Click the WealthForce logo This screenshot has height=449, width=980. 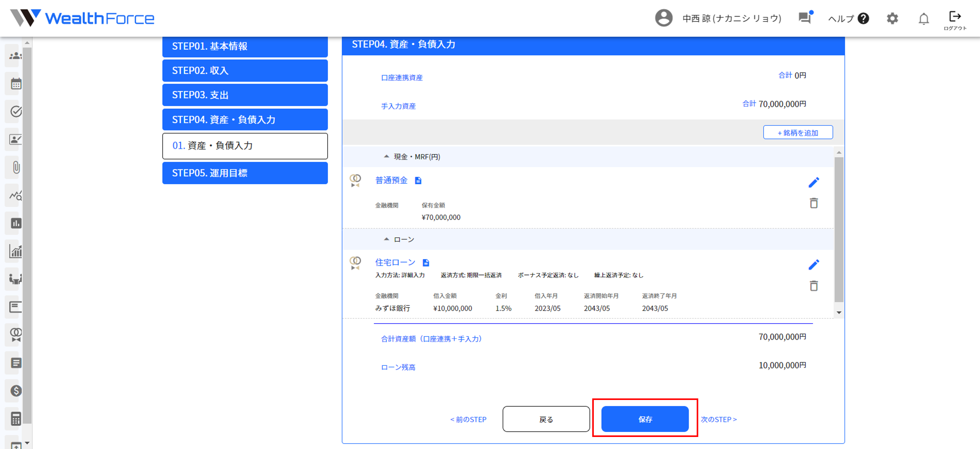click(x=82, y=18)
